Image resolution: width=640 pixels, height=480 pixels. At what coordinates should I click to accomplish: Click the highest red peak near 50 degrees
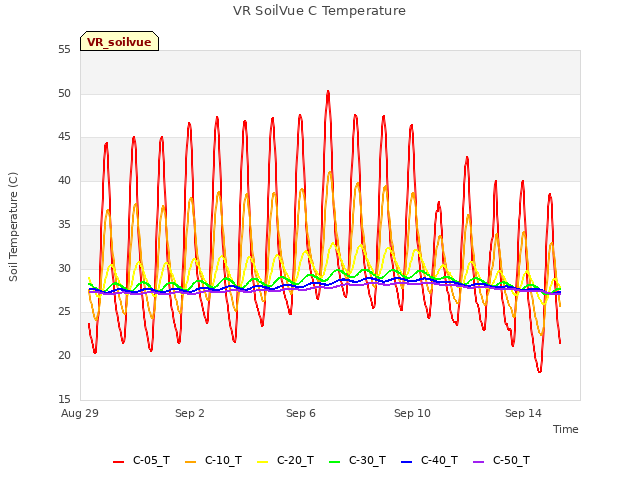click(x=328, y=92)
